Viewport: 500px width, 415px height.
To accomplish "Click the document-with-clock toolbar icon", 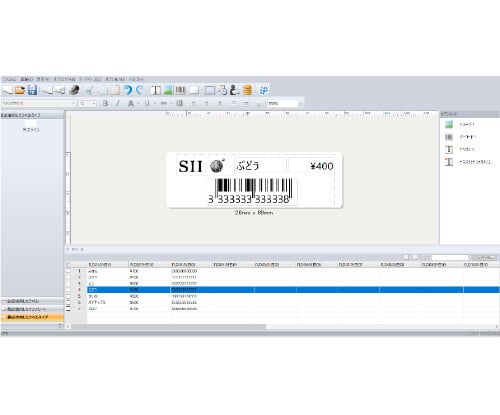I will pos(223,90).
